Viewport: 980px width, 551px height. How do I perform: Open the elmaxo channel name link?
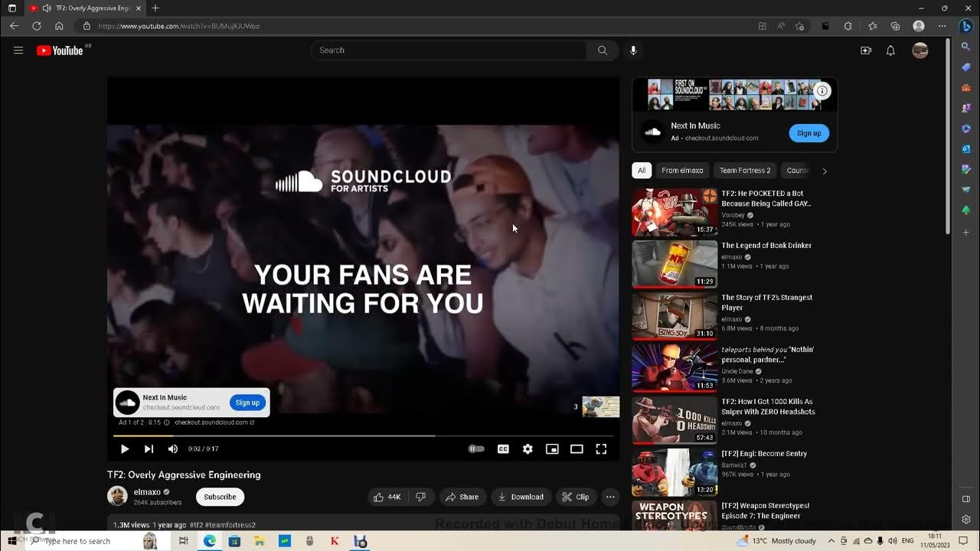(x=147, y=492)
